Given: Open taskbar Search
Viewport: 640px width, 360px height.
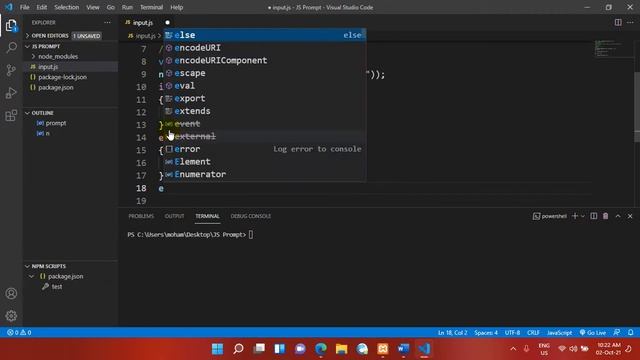Looking at the screenshot, I should tap(238, 349).
